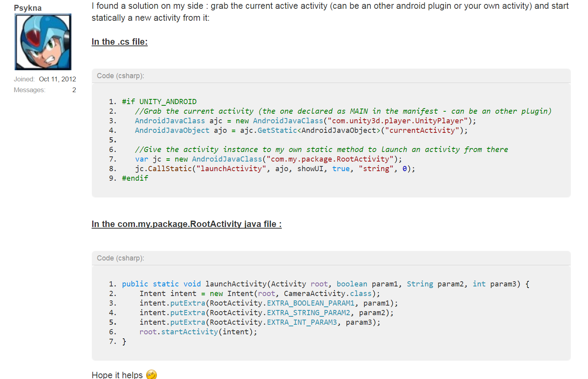Click the EXTRA_STRING_PARAM2 putExtra line

[267, 313]
